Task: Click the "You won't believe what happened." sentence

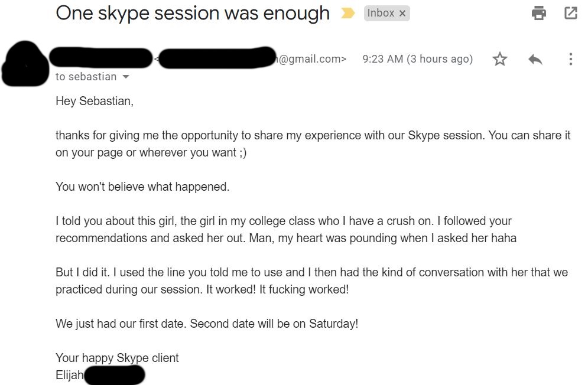Action: pyautogui.click(x=142, y=187)
